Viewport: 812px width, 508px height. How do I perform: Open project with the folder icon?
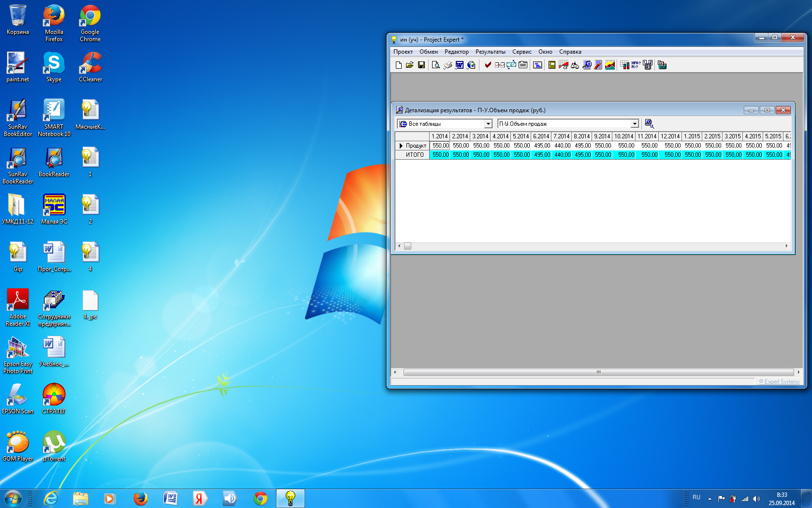[x=410, y=65]
